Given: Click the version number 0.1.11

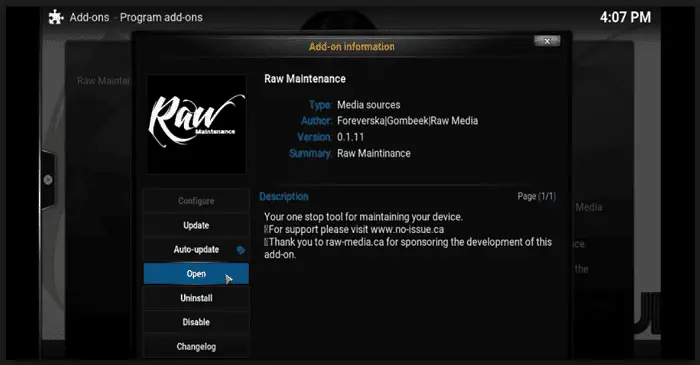Looking at the screenshot, I should tap(350, 137).
